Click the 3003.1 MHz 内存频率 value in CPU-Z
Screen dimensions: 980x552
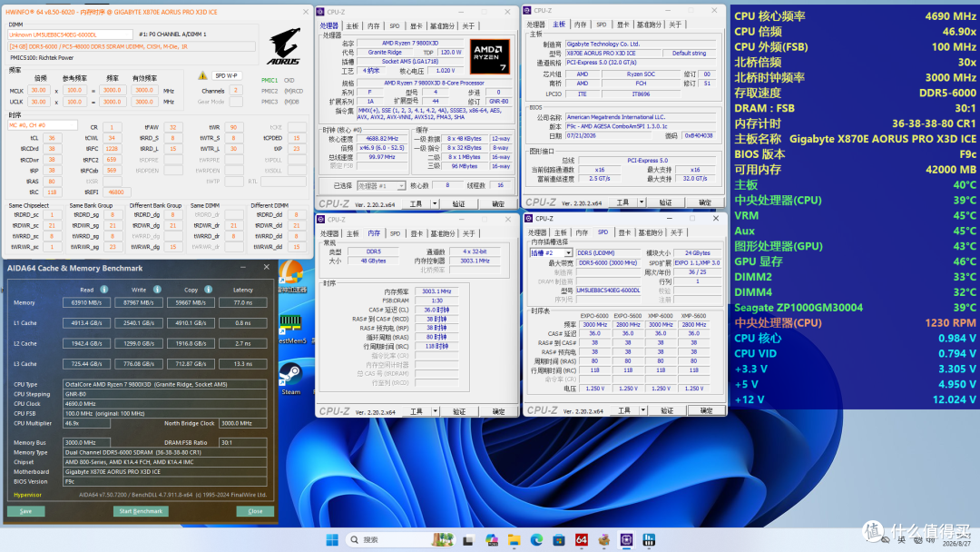pos(436,291)
